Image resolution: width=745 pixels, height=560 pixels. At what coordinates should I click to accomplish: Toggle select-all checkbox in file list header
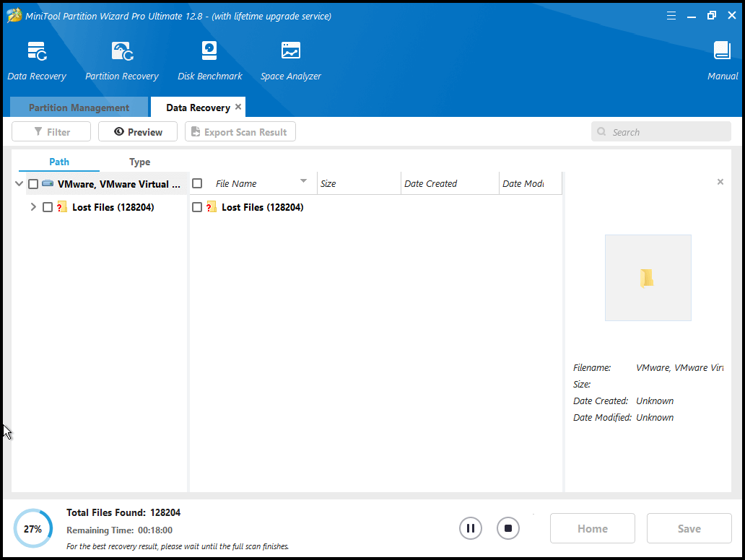click(197, 183)
